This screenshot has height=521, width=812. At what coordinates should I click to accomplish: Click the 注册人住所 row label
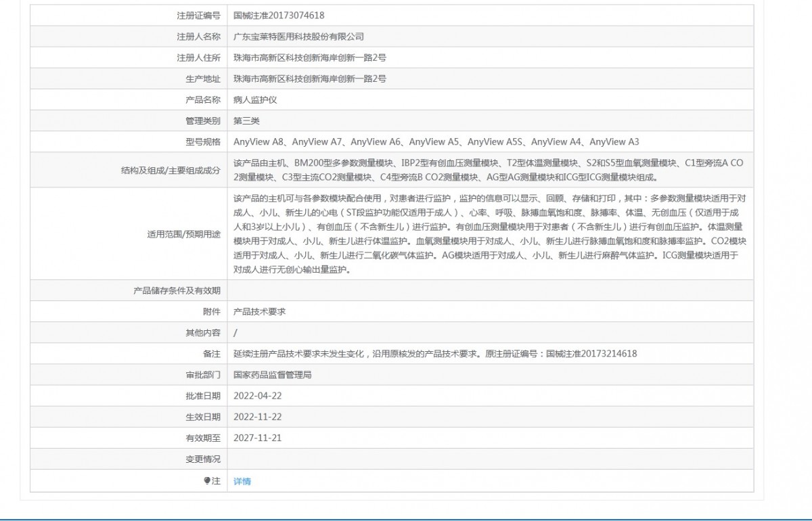(x=198, y=58)
